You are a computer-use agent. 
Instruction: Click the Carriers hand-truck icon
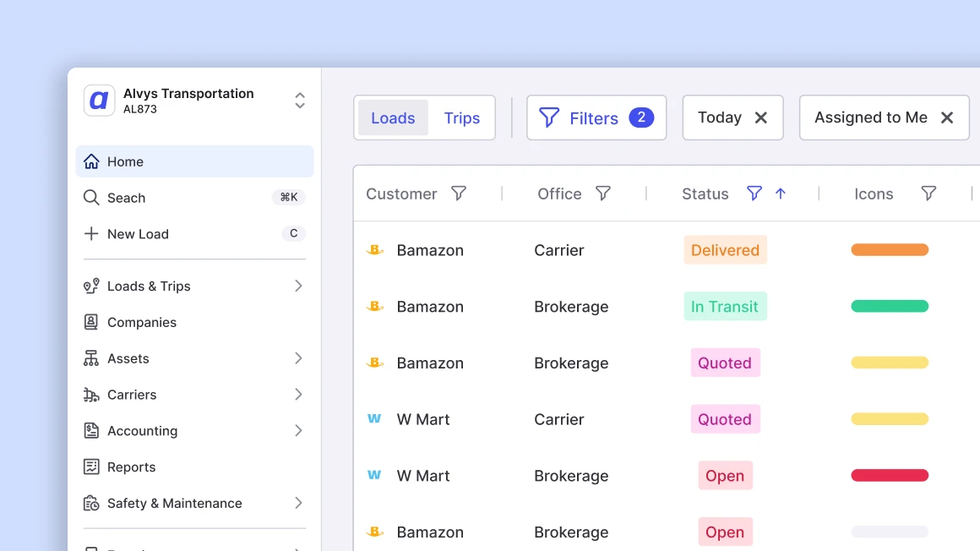pos(91,395)
